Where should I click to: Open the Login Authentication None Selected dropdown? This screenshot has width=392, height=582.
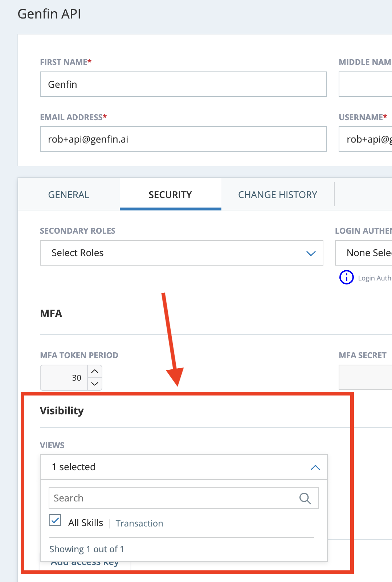pyautogui.click(x=364, y=253)
